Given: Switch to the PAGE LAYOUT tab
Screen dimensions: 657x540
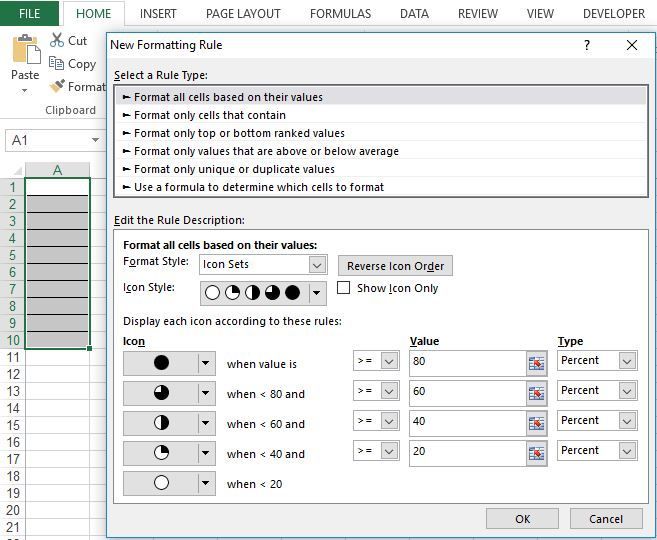Looking at the screenshot, I should click(243, 14).
